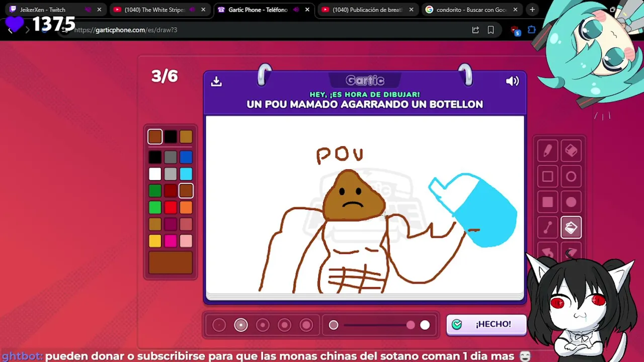
Task: Close the JeikerXen - Twitch tab
Action: pyautogui.click(x=99, y=10)
